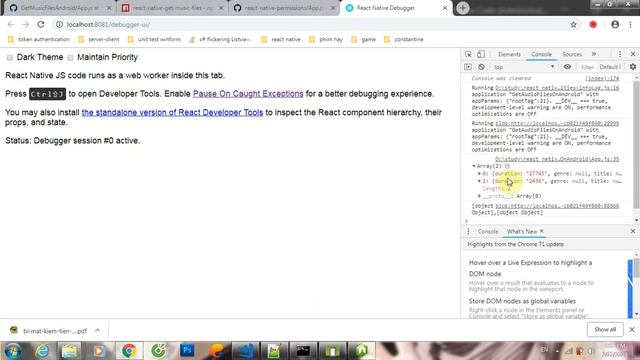The height and width of the screenshot is (360, 640).
Task: Clear the console with the ban icon
Action: 481,67
